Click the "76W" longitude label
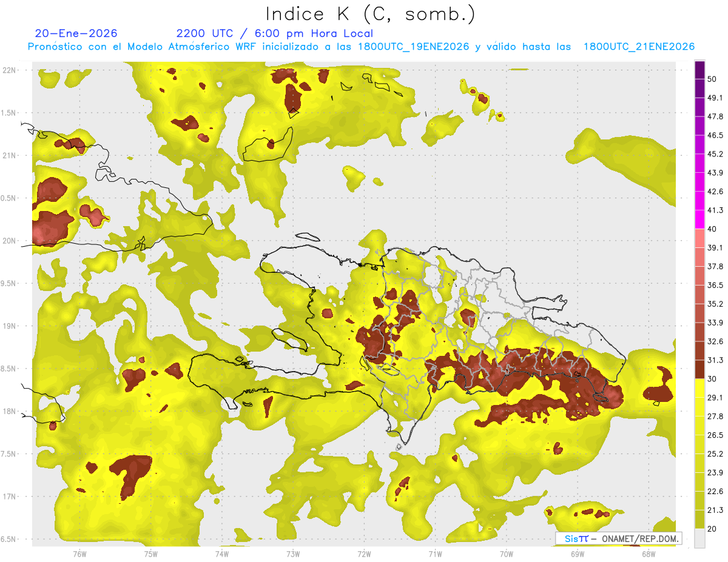 tap(79, 554)
